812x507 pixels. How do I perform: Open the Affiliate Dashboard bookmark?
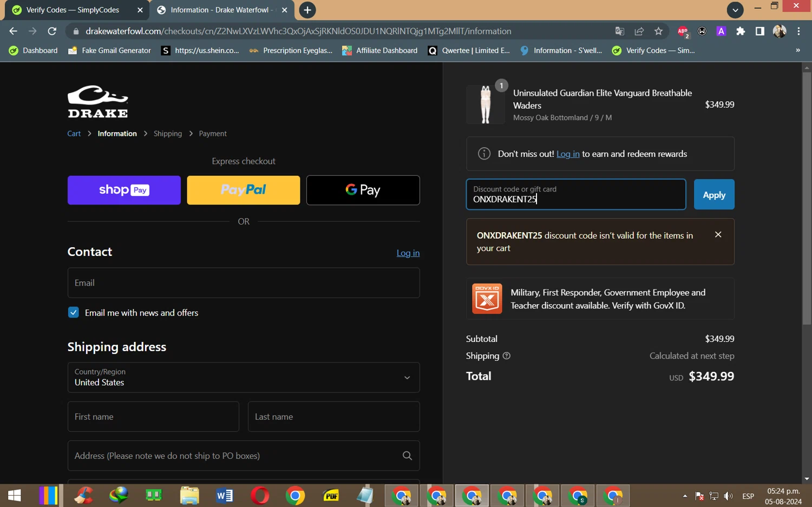click(380, 50)
